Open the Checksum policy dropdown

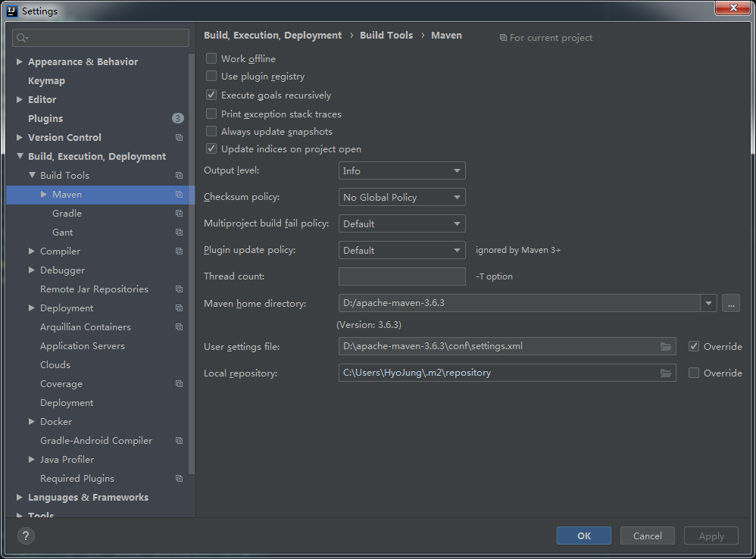[401, 197]
